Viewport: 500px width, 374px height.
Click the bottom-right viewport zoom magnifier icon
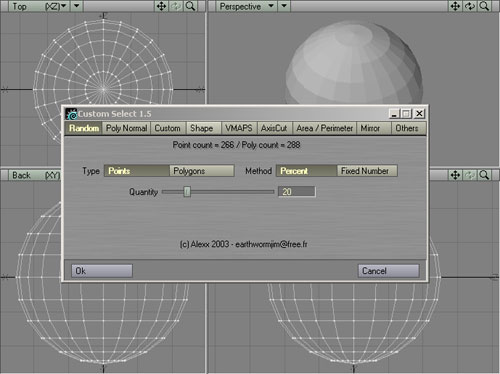point(484,175)
